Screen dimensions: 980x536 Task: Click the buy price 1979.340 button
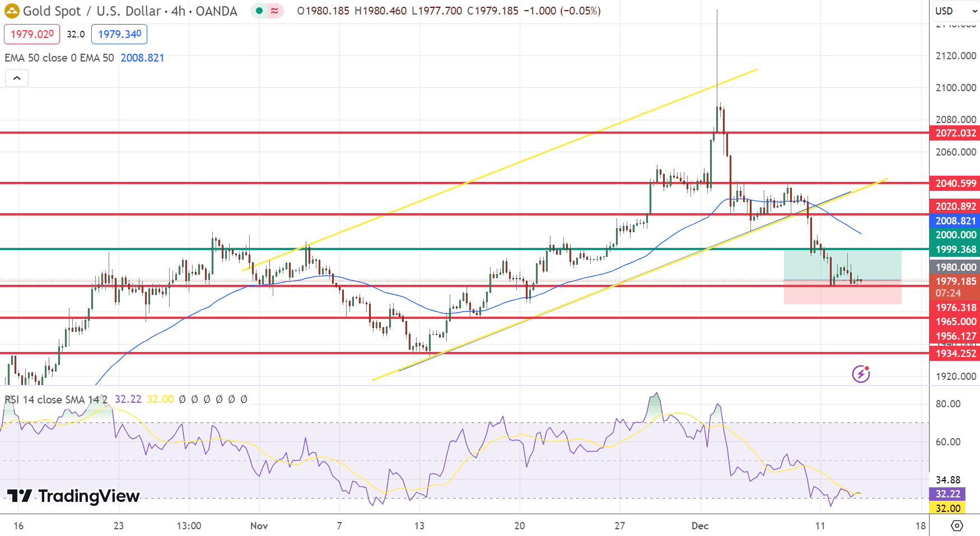coord(119,34)
